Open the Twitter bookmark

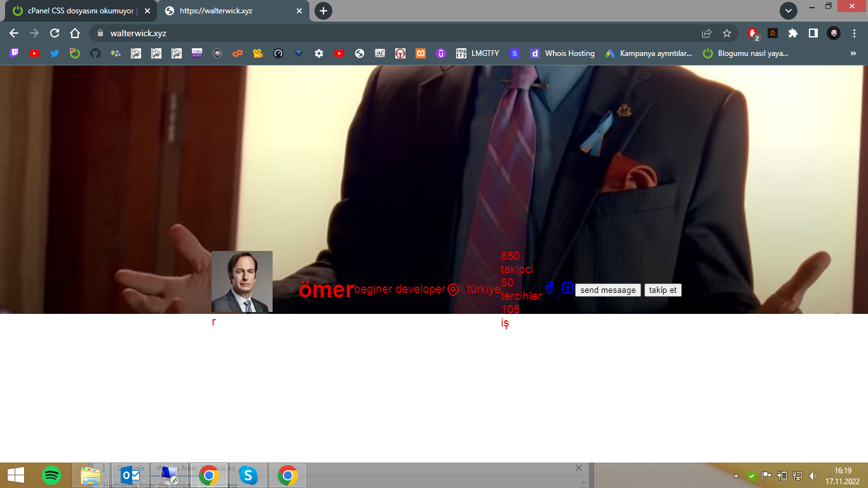[x=55, y=53]
